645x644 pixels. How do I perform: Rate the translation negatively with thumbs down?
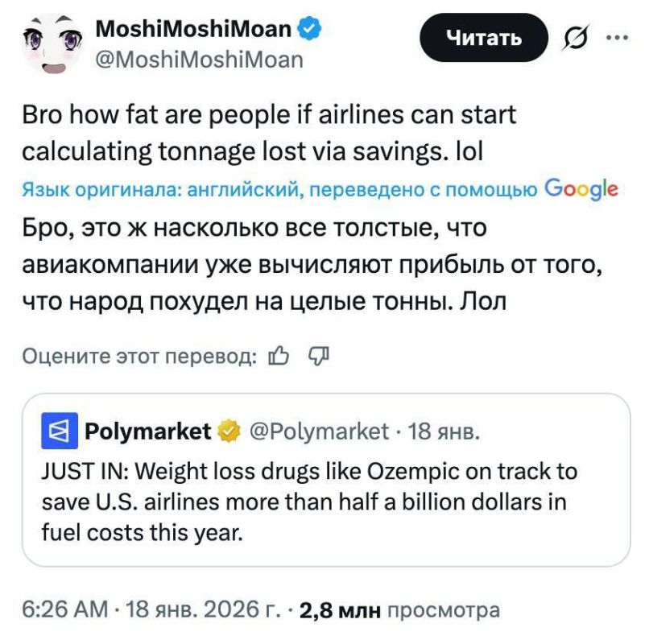click(x=317, y=353)
